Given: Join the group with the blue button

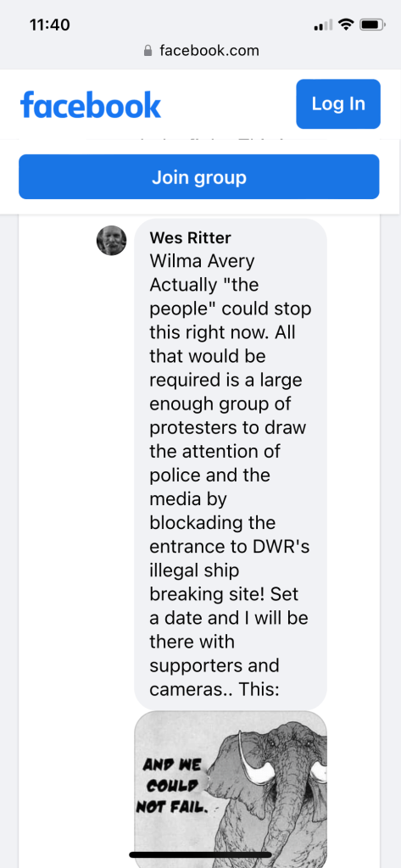Looking at the screenshot, I should tap(199, 177).
